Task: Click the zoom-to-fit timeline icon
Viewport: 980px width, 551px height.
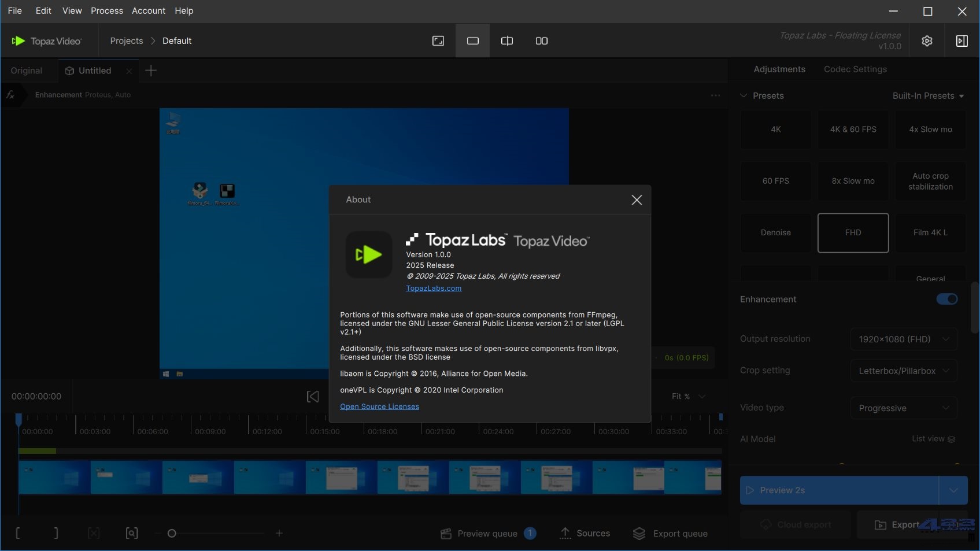Action: (132, 533)
